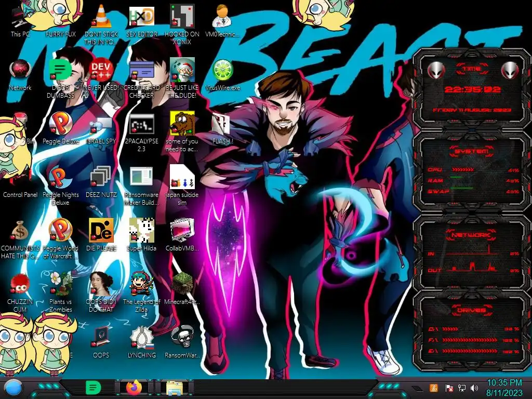Open the Ransomware Maker Build... shortcut

[x=141, y=185]
